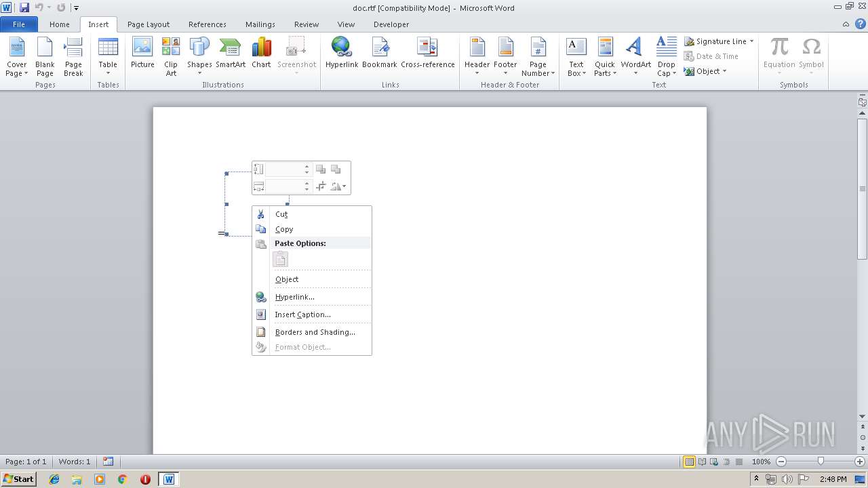Image resolution: width=868 pixels, height=488 pixels.
Task: Click the Redo icon in title bar
Action: pyautogui.click(x=61, y=7)
